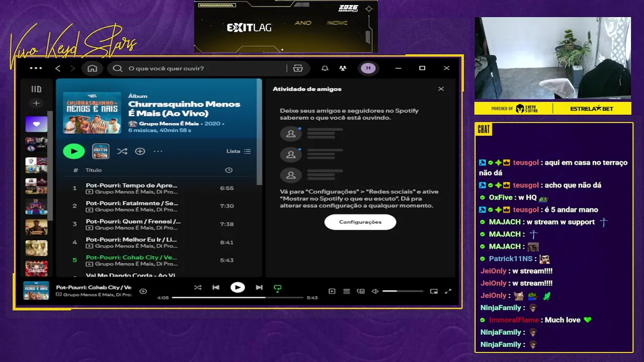Click the Título column header
The image size is (644, 362).
(x=94, y=170)
